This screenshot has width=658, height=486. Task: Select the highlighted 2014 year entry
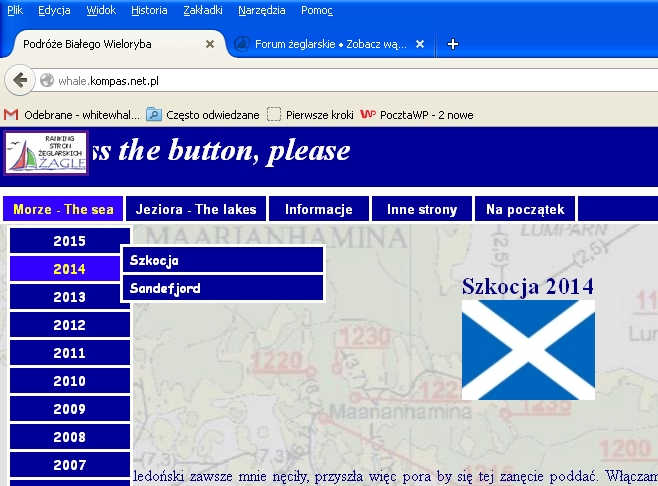65,269
